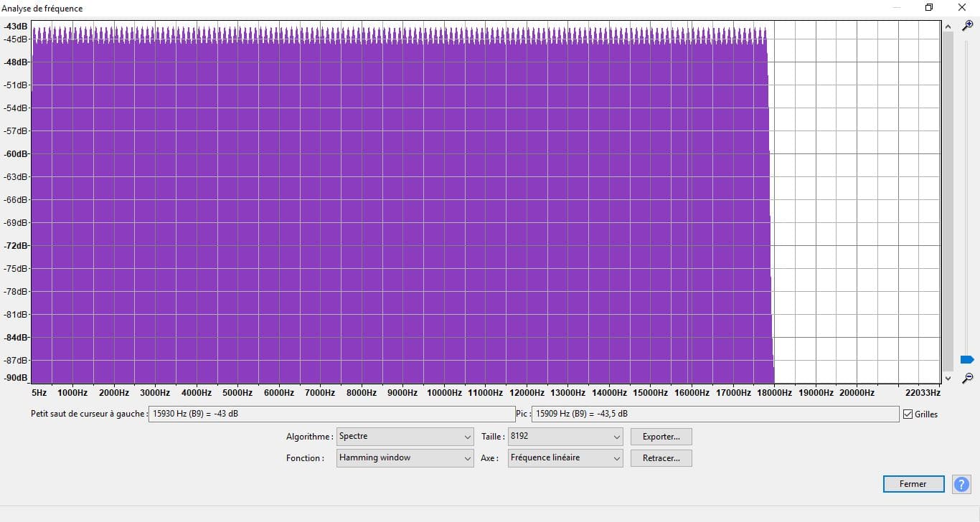Click the zoom out magnifier icon

pos(968,378)
